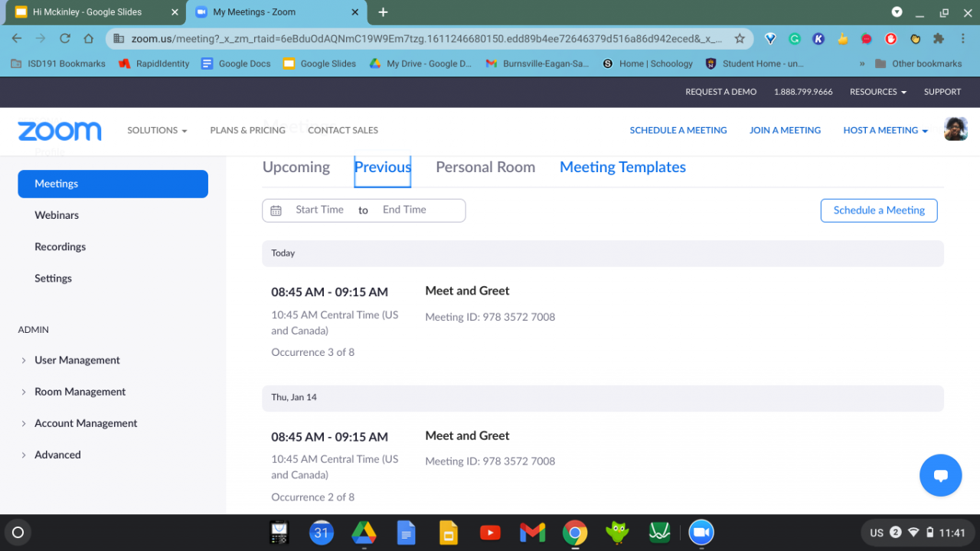This screenshot has height=551, width=980.
Task: Open the HOST A MEETING dropdown
Action: (885, 130)
